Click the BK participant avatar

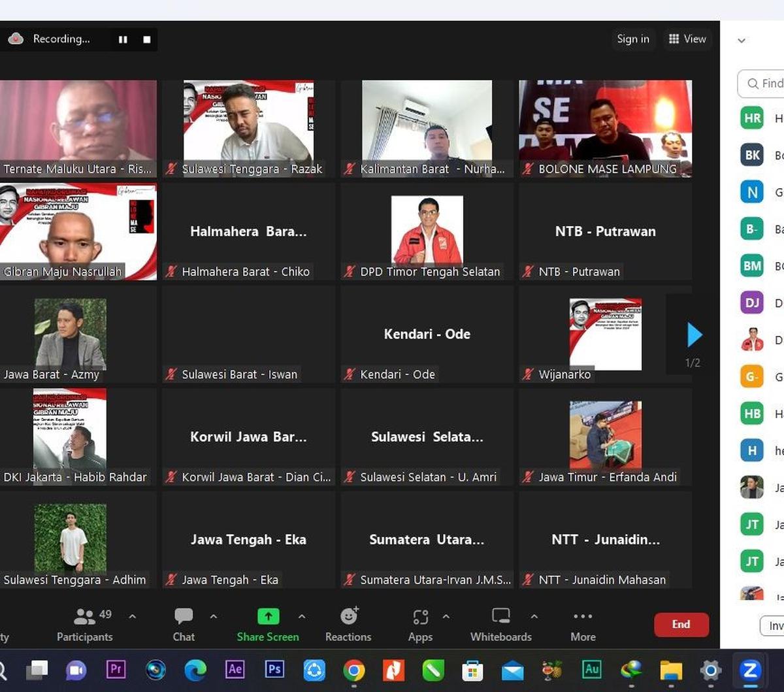click(x=752, y=155)
